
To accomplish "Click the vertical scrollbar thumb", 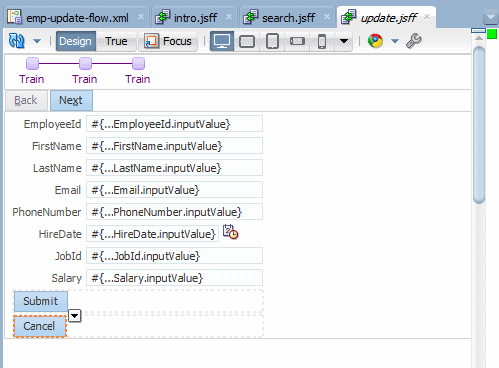I will point(479,125).
